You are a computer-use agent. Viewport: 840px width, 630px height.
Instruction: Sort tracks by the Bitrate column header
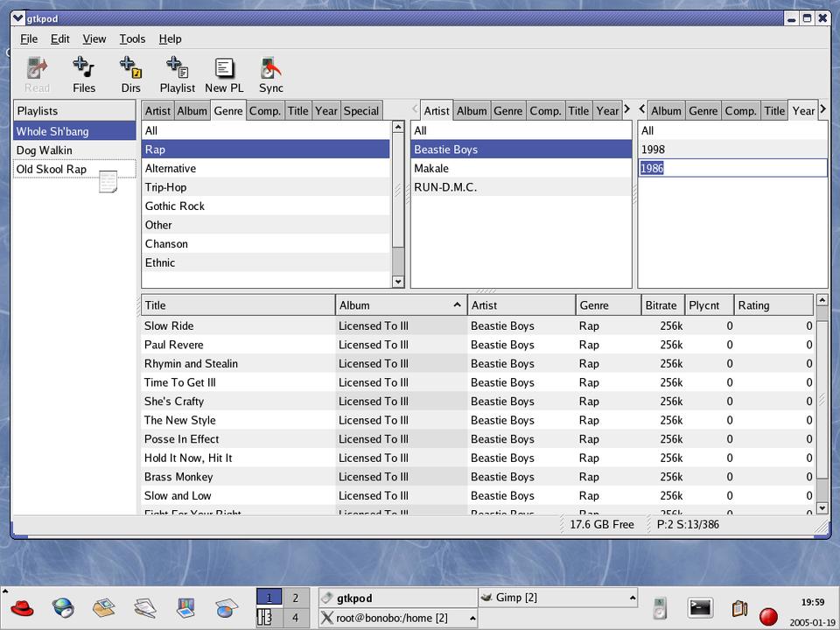(x=661, y=305)
